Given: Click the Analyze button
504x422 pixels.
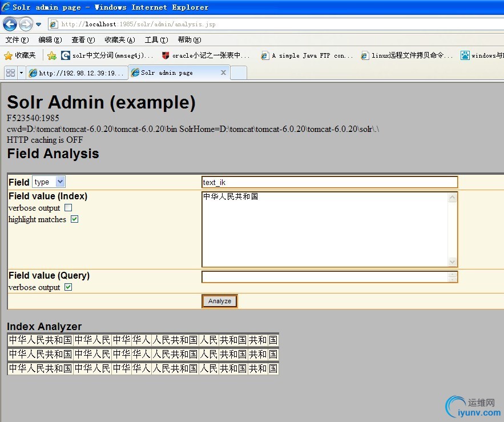Looking at the screenshot, I should pyautogui.click(x=220, y=301).
